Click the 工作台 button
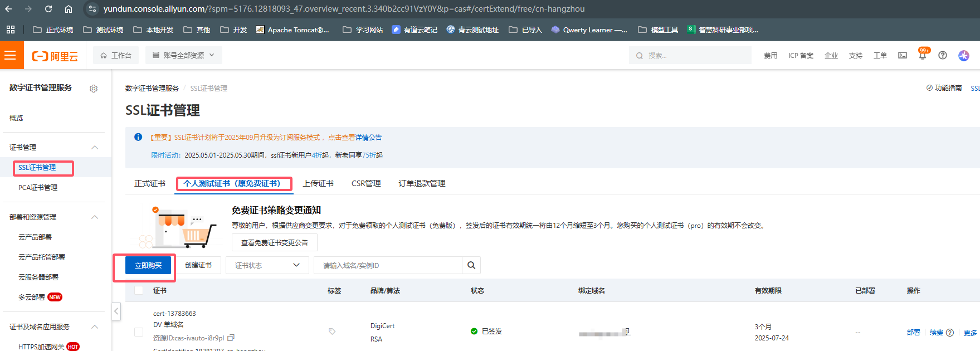This screenshot has width=980, height=351. click(116, 55)
